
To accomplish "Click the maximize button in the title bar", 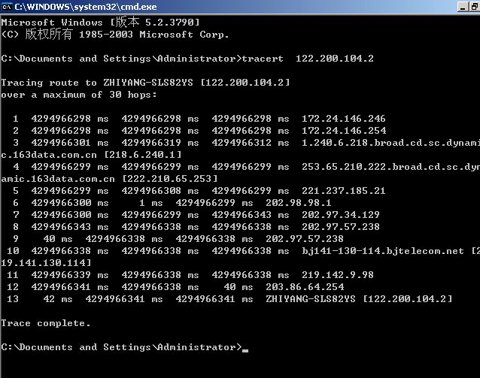I will 474,6.
